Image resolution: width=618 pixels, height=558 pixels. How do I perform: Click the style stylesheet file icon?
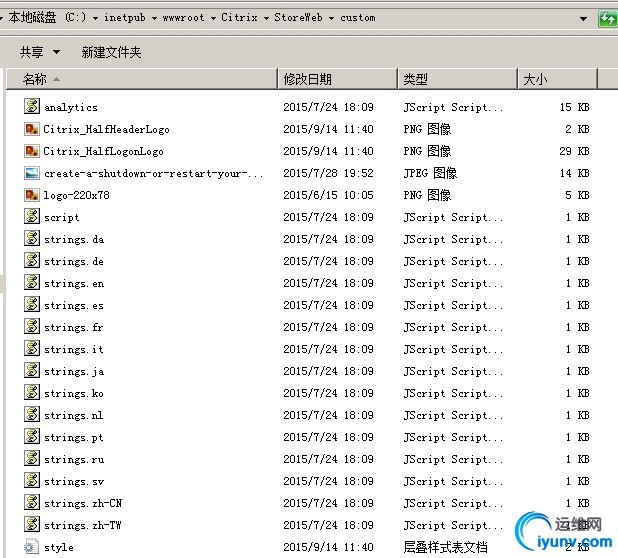click(32, 547)
